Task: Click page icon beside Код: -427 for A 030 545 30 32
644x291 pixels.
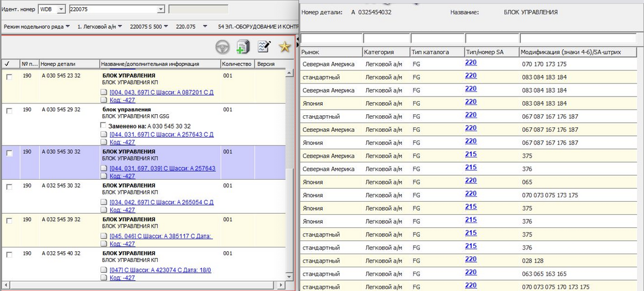Action: (104, 176)
